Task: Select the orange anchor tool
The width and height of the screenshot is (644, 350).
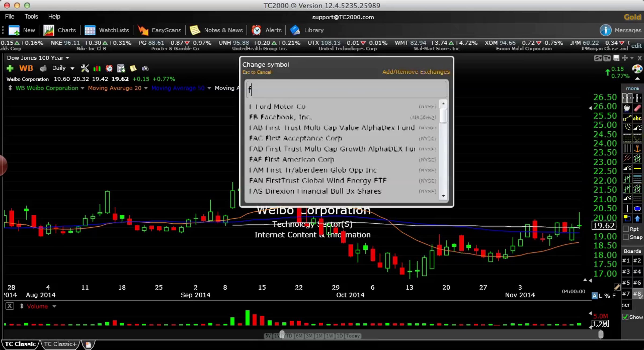Action: point(637,148)
